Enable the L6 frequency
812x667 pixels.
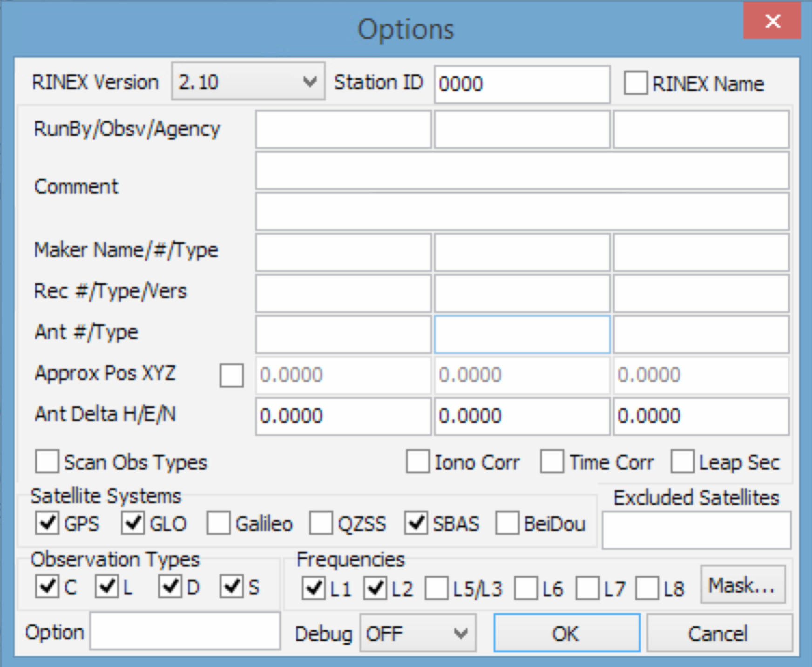click(x=526, y=588)
